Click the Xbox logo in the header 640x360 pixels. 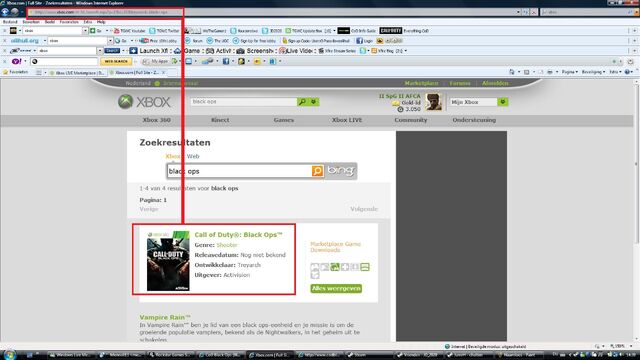click(x=144, y=102)
